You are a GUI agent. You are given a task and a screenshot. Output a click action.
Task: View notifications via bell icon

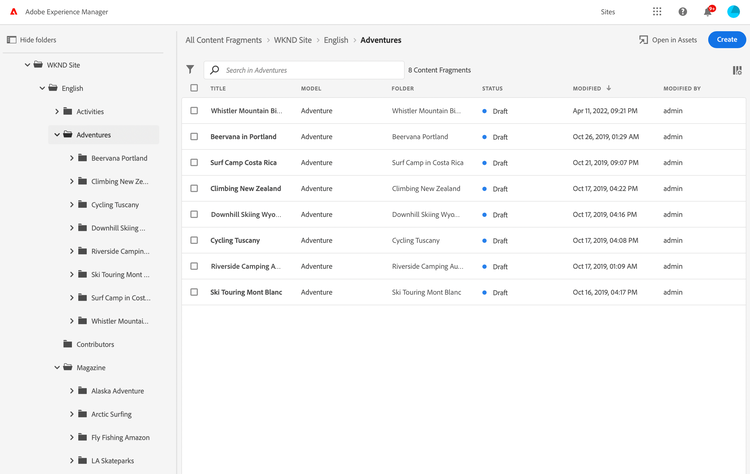click(708, 12)
